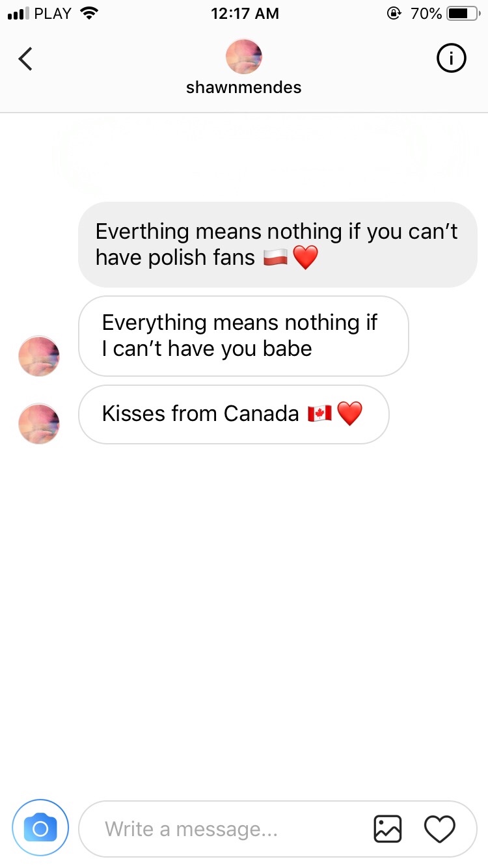Tap the Wi-Fi icon in status bar
Viewport: 488px width, 868px height.
point(88,13)
